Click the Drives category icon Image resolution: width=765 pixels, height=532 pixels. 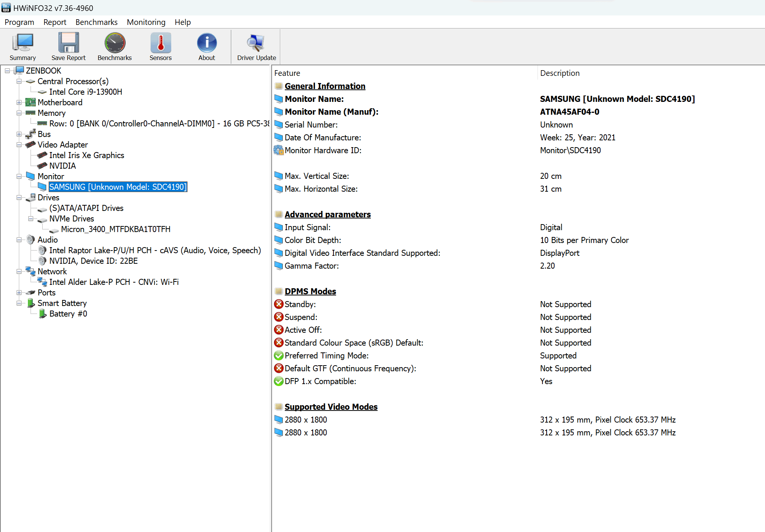coord(30,197)
